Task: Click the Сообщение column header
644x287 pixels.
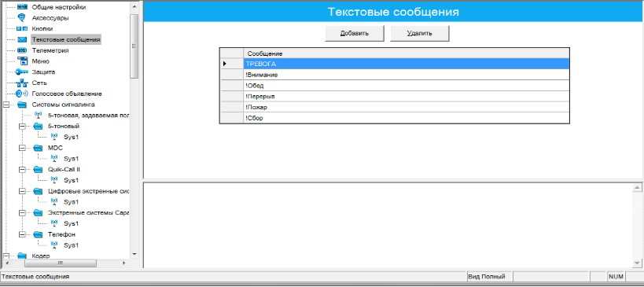Action: pos(407,53)
